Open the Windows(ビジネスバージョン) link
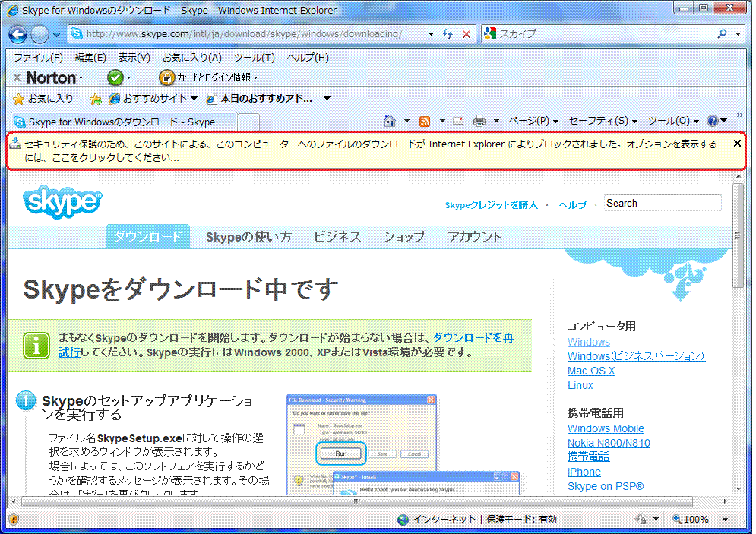Viewport: 756px width, 534px height. [636, 356]
